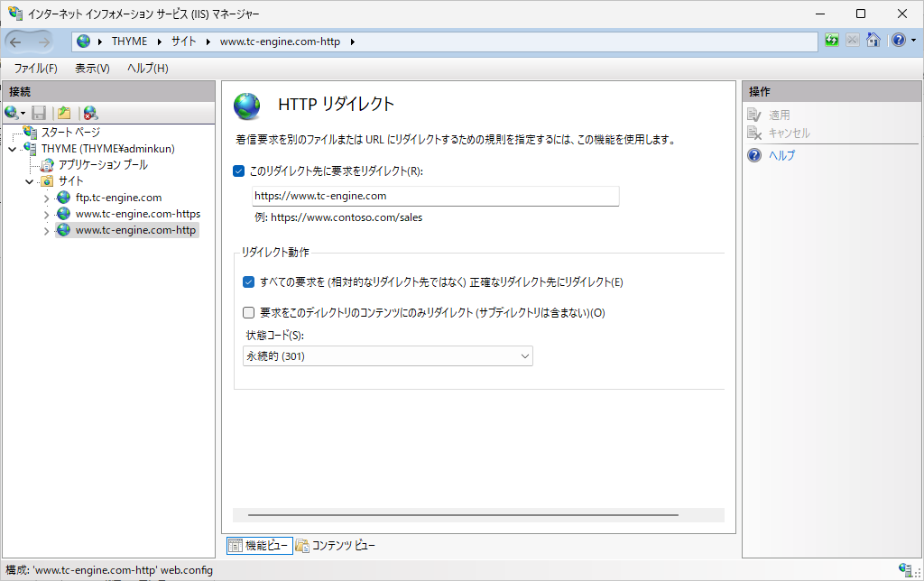
Task: Go to Home via house icon
Action: pyautogui.click(x=873, y=40)
